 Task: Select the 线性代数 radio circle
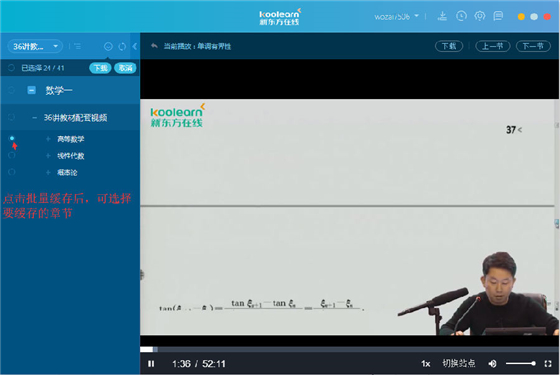(x=12, y=155)
